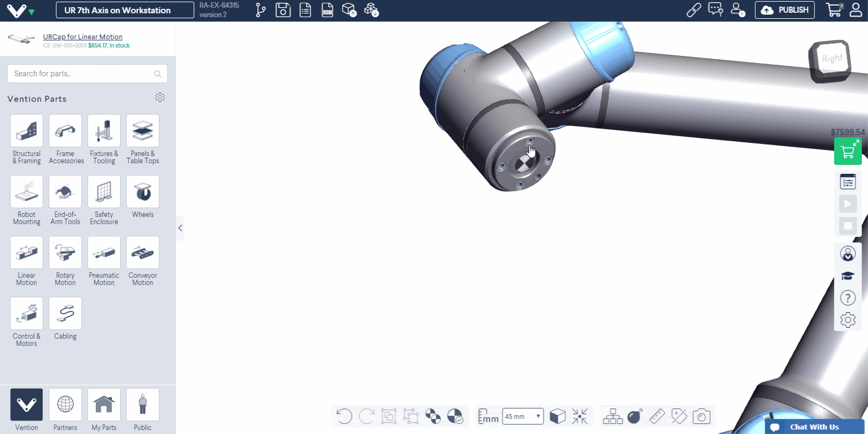Open URCap for Linear Motion link
Viewport: 868px width, 434px height.
[83, 37]
